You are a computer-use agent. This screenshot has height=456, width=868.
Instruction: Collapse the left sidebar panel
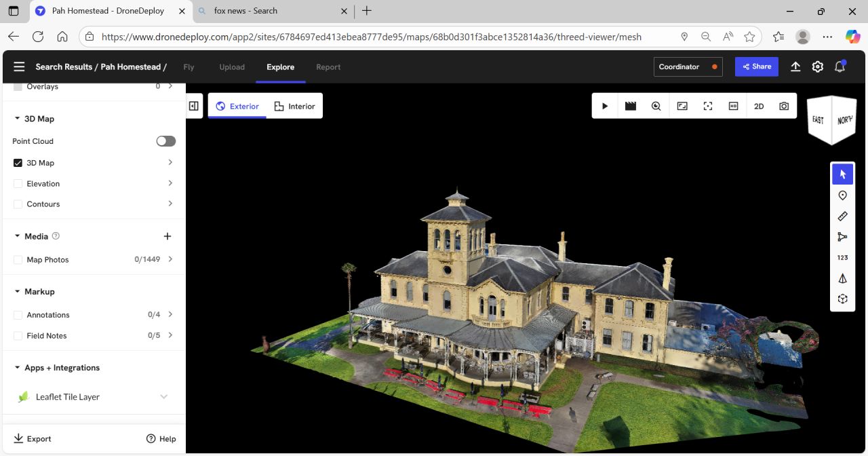[x=193, y=107]
